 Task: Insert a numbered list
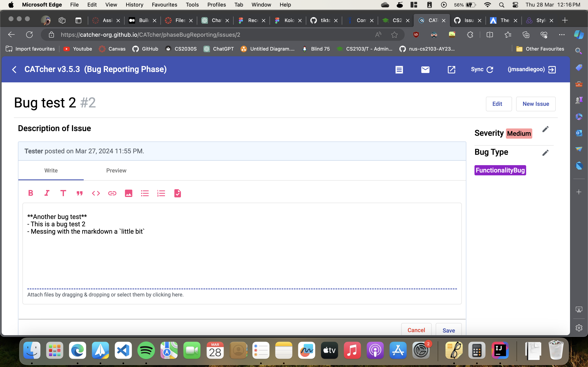tap(161, 193)
